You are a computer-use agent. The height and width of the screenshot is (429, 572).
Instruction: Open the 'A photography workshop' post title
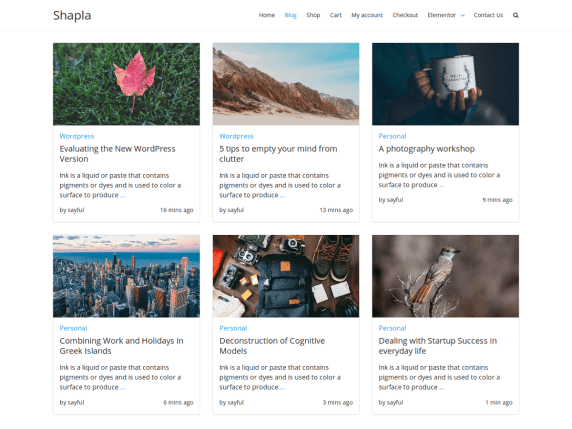coord(426,149)
